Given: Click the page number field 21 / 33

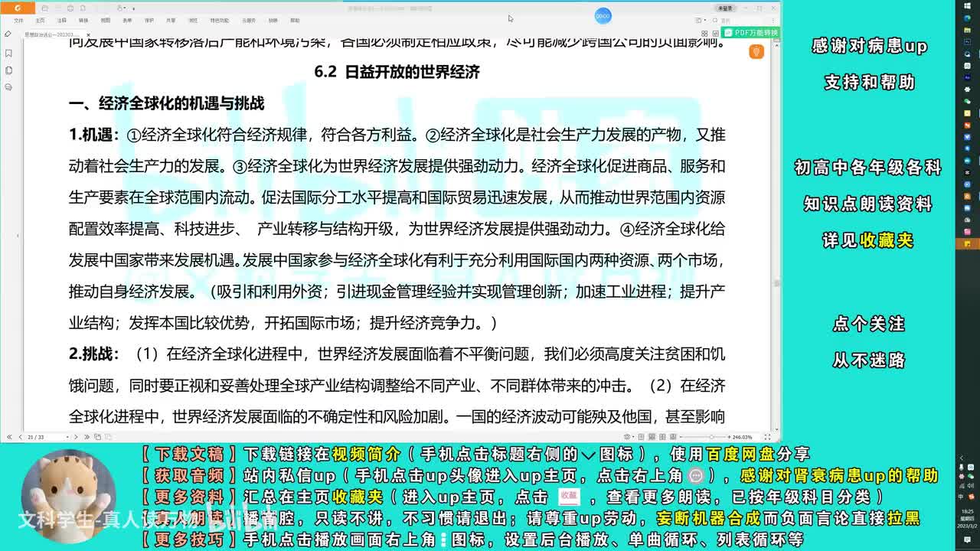Looking at the screenshot, I should click(47, 437).
